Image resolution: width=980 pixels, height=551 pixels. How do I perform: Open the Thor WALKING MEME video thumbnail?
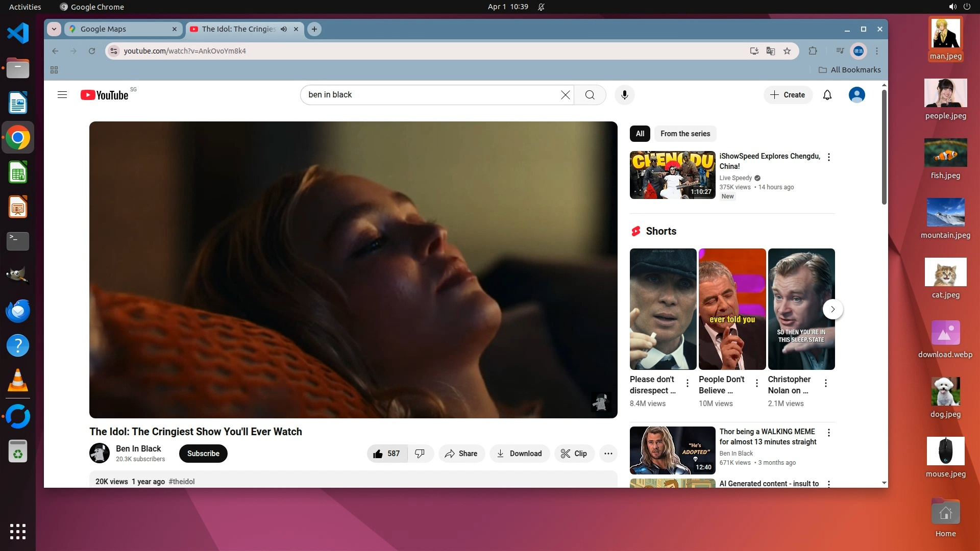tap(672, 450)
